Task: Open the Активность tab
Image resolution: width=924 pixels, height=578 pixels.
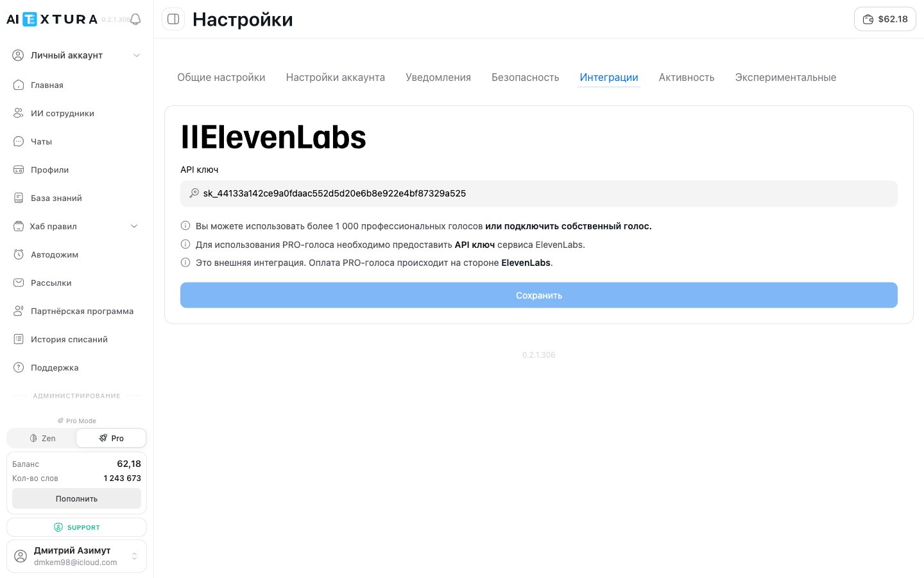Action: (x=687, y=77)
